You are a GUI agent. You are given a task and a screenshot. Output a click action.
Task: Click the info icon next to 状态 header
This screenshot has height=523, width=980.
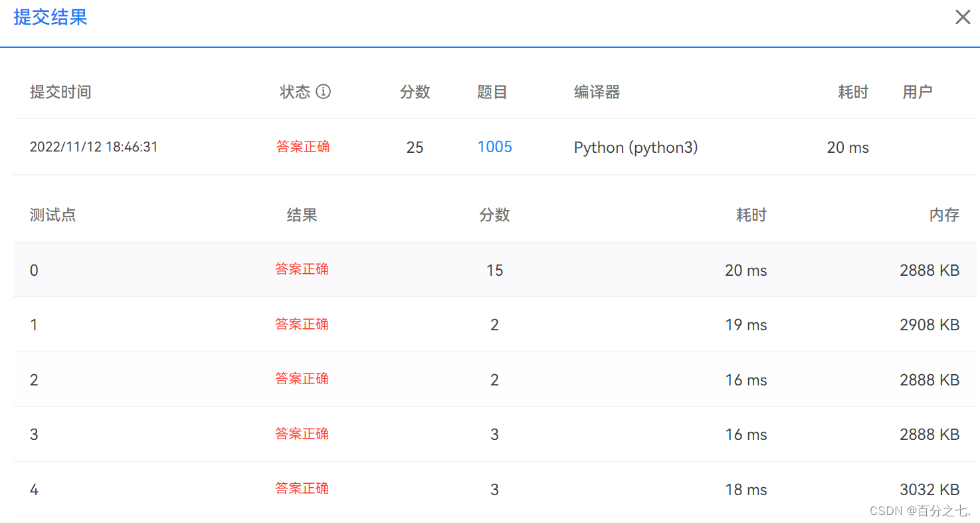(324, 92)
